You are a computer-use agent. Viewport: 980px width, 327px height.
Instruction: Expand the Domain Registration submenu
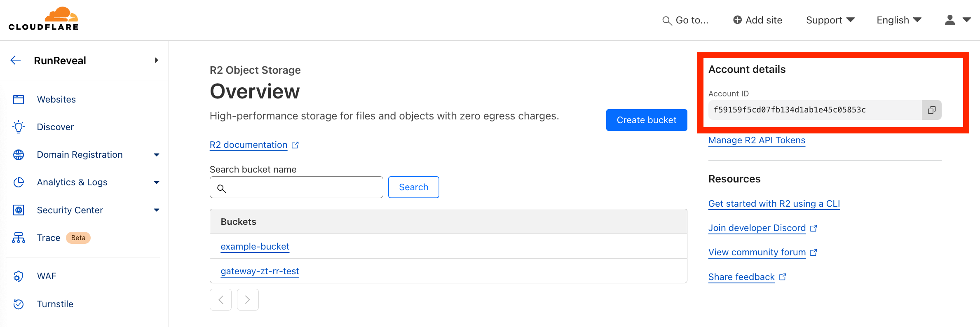click(156, 155)
